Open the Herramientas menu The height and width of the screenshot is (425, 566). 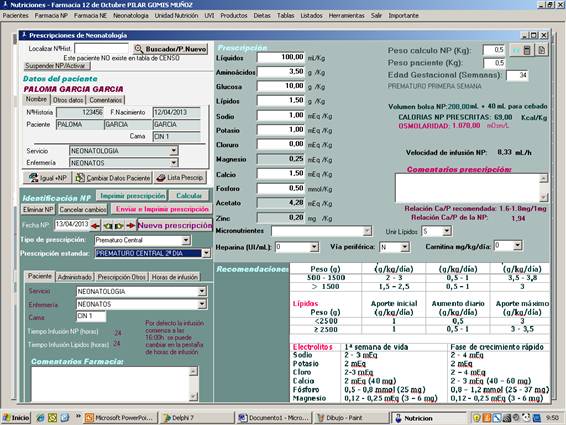[347, 16]
